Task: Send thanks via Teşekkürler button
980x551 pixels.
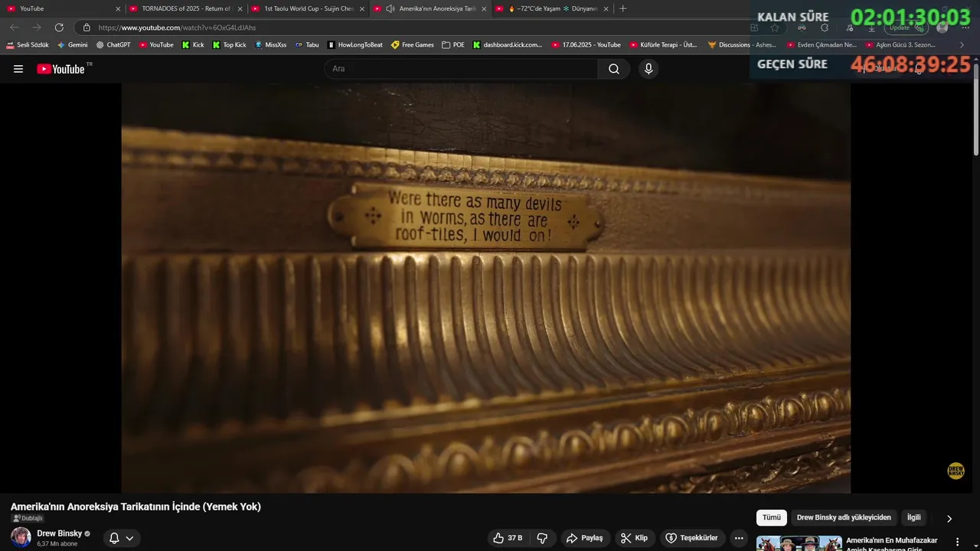Action: (x=692, y=538)
